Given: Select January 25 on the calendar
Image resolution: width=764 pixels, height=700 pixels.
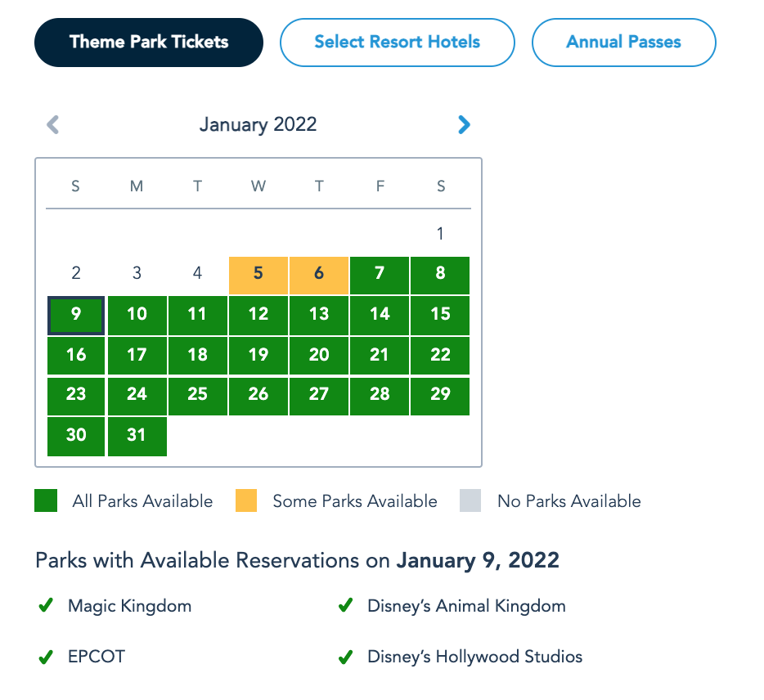Looking at the screenshot, I should coord(197,395).
